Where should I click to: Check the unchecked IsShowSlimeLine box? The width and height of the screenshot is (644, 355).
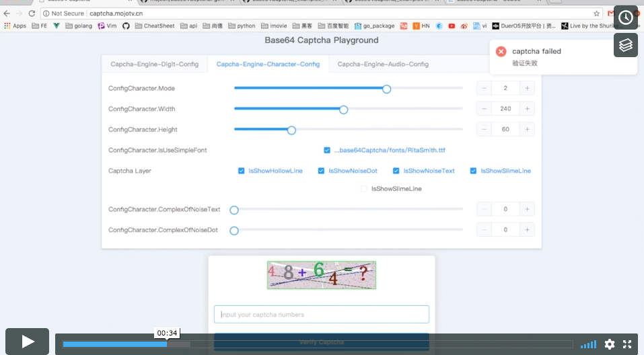[x=363, y=189]
